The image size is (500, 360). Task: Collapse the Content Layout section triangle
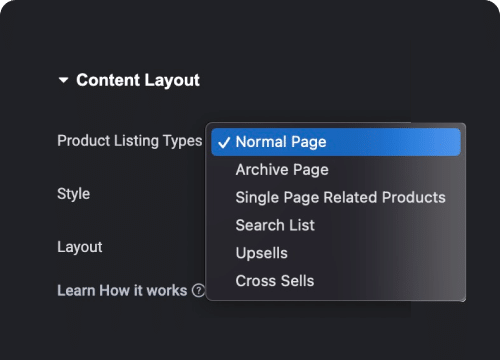(x=63, y=80)
